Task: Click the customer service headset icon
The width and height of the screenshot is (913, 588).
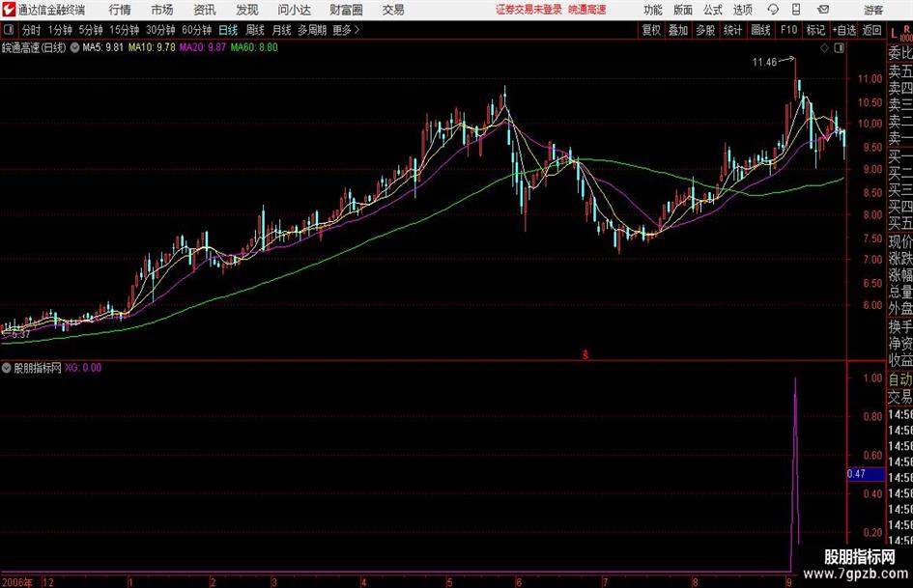Action: click(773, 10)
